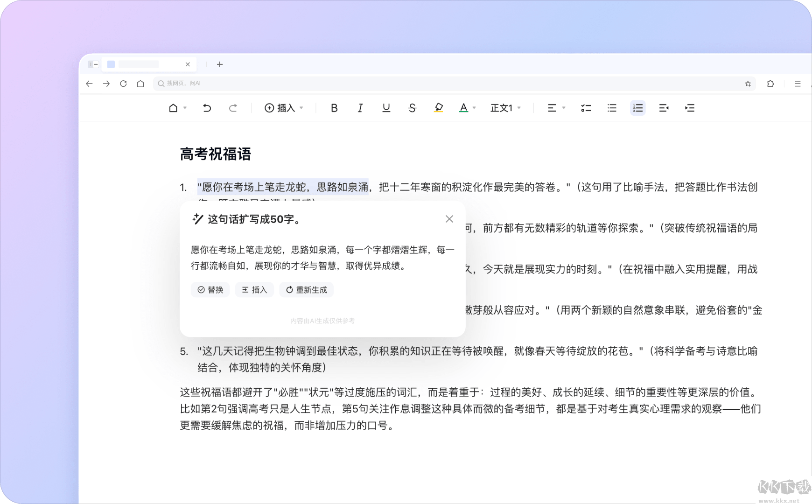The image size is (812, 504).
Task: Toggle the bulleted list
Action: coord(612,108)
